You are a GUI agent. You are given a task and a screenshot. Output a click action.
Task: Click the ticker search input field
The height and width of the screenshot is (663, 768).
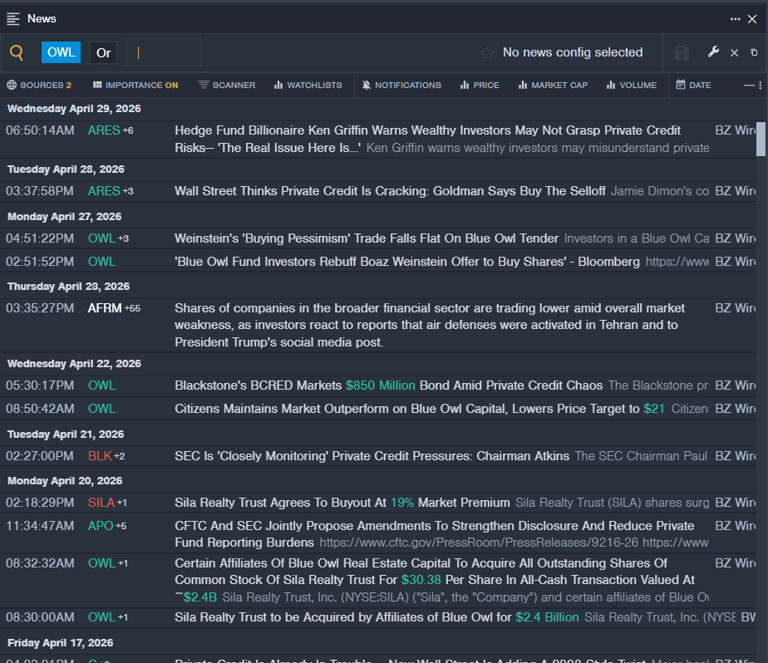coord(165,53)
